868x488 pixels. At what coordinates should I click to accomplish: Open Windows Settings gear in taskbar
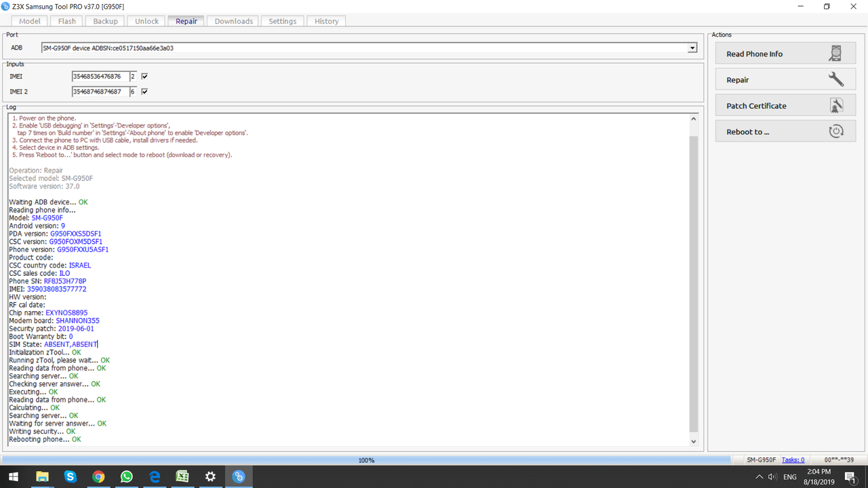tap(210, 476)
